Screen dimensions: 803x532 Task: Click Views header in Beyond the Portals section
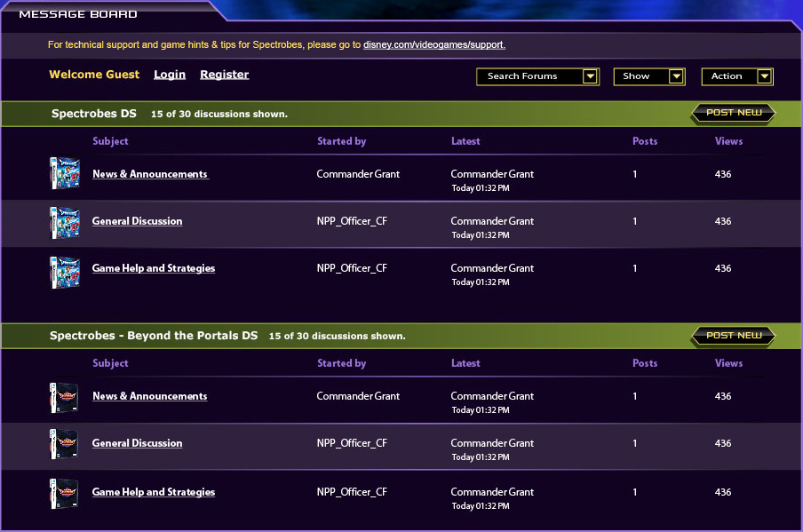[728, 363]
